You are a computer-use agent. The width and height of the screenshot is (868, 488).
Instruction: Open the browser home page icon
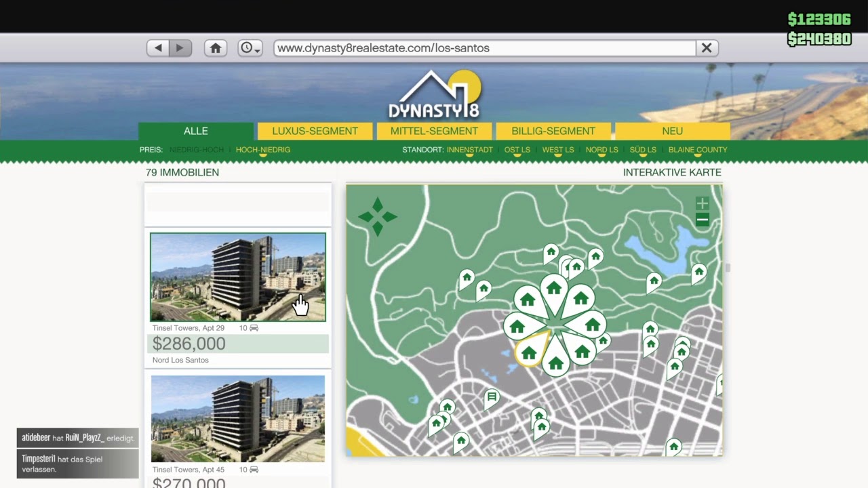(x=216, y=48)
